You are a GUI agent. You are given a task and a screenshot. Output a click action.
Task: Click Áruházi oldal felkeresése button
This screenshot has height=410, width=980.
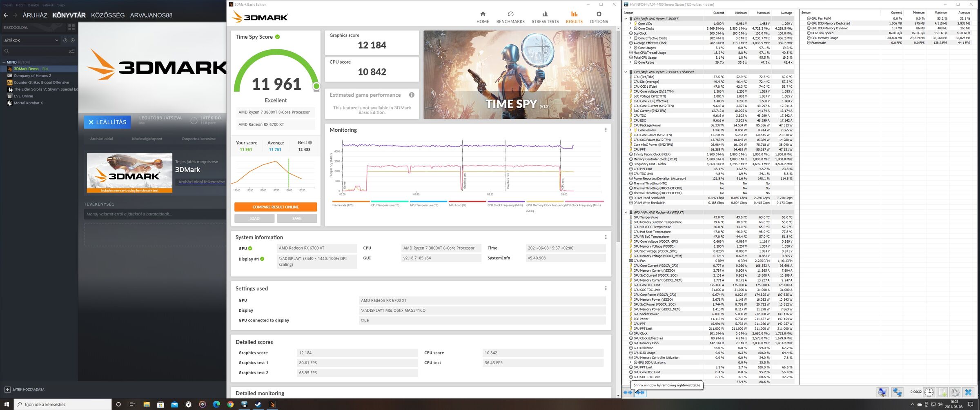click(201, 182)
